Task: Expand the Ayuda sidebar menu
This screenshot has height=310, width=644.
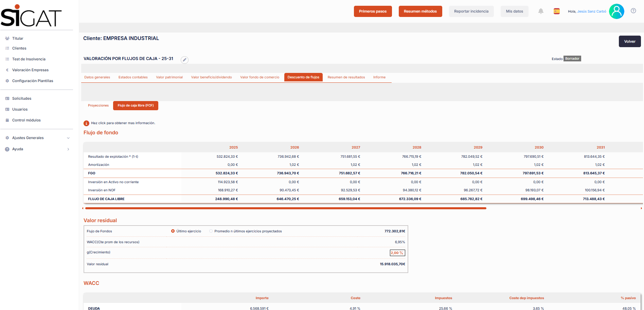Action: pos(37,149)
